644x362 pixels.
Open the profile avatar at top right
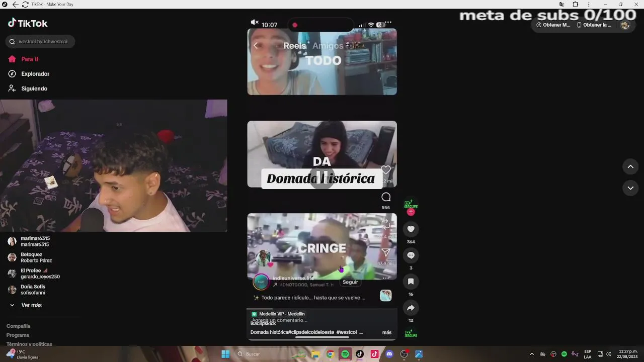[x=625, y=25]
